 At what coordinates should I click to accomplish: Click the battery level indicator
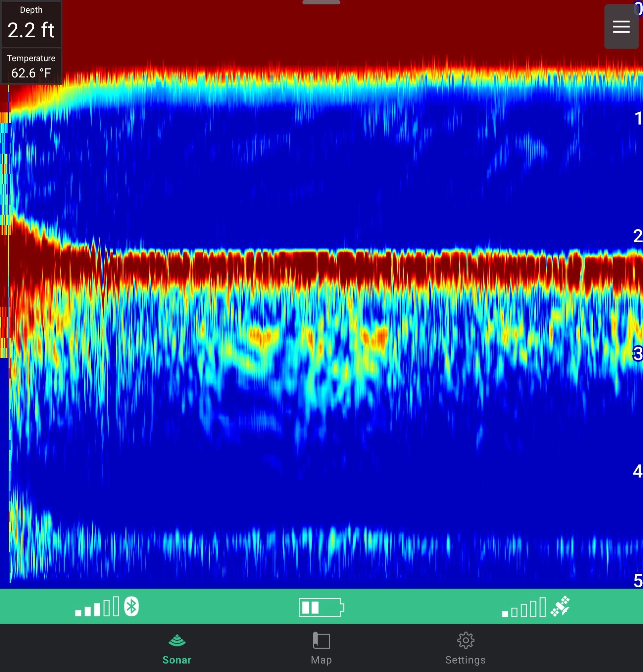coord(321,608)
